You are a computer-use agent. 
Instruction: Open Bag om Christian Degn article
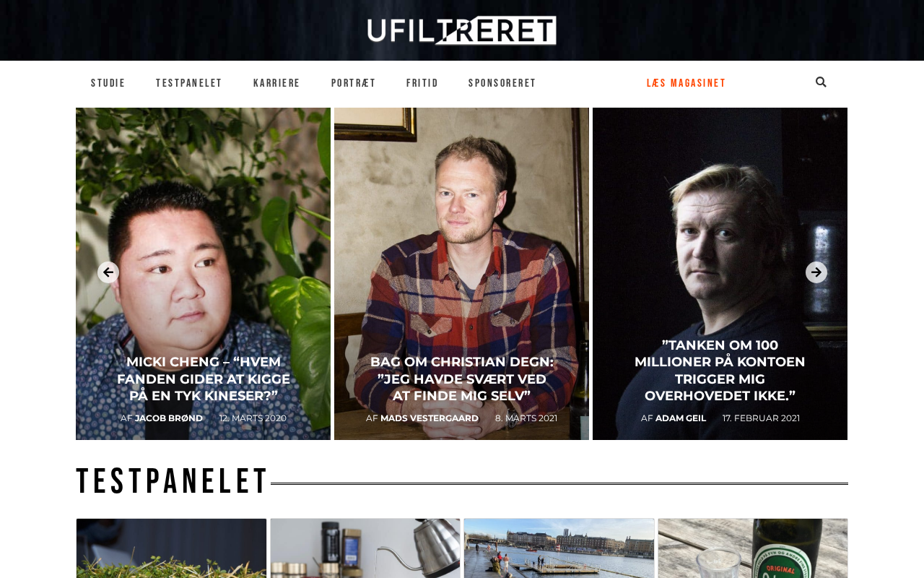coord(462,379)
